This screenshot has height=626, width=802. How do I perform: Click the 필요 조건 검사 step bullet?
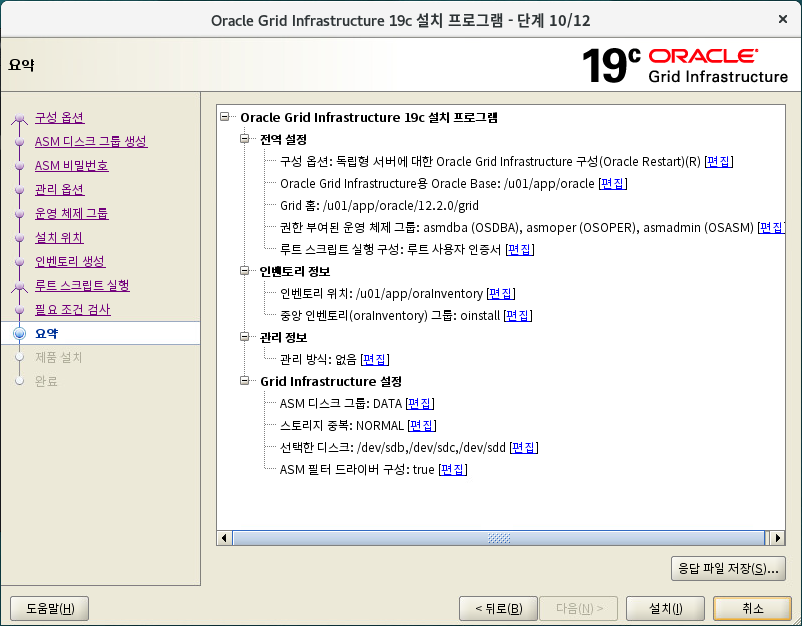pos(19,310)
